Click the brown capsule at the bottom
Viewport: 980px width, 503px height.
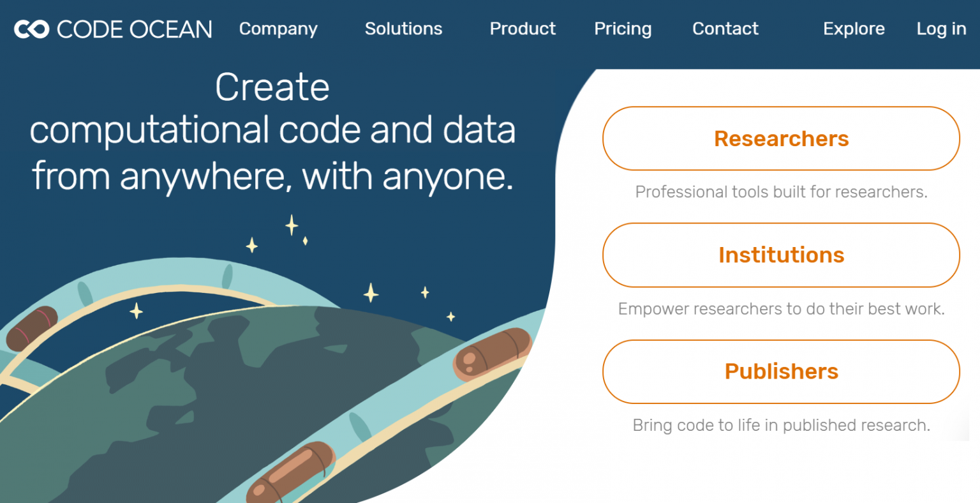[291, 474]
